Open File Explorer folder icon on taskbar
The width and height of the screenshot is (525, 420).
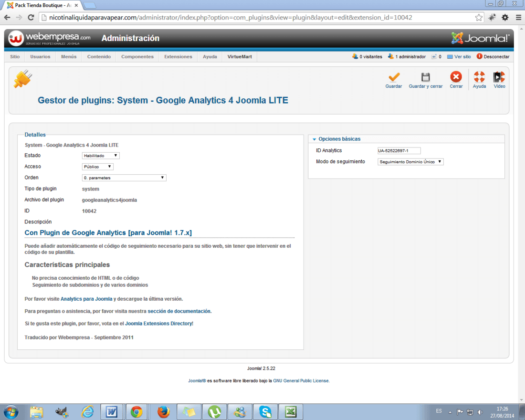pyautogui.click(x=36, y=411)
